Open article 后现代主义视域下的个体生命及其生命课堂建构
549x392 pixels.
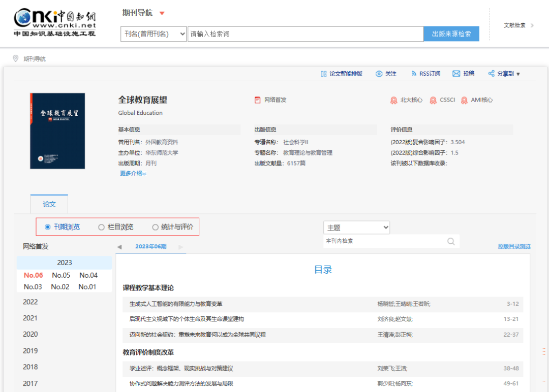click(x=187, y=319)
